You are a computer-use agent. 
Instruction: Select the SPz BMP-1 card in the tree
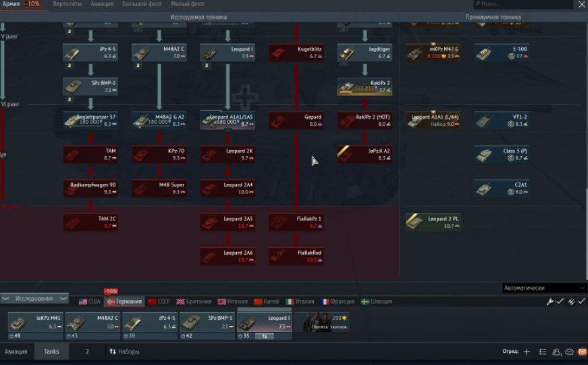click(90, 87)
